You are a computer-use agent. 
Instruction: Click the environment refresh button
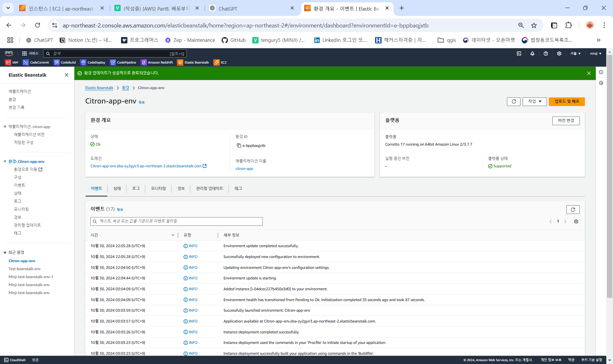[513, 102]
